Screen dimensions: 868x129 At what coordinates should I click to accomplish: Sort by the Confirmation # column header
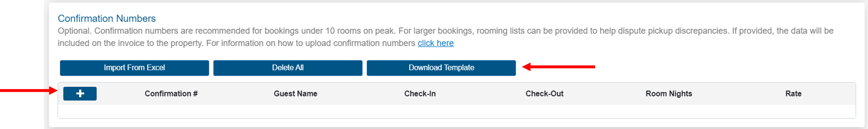(171, 94)
